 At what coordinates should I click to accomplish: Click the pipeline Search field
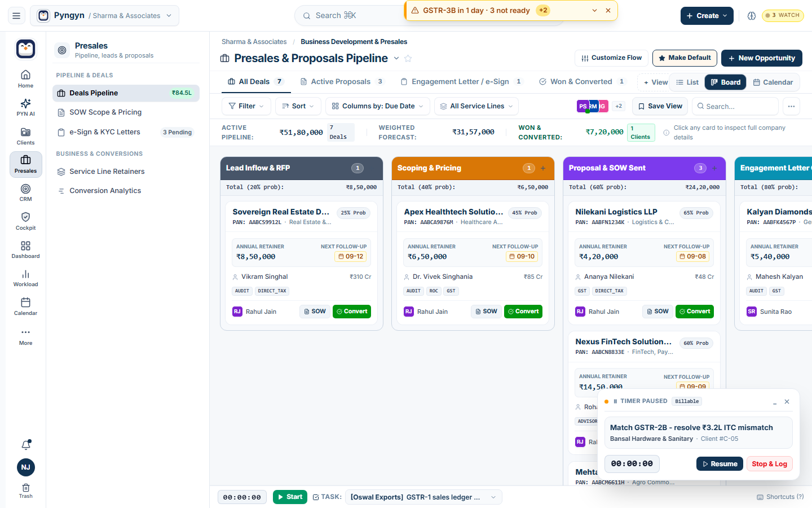[x=735, y=106]
